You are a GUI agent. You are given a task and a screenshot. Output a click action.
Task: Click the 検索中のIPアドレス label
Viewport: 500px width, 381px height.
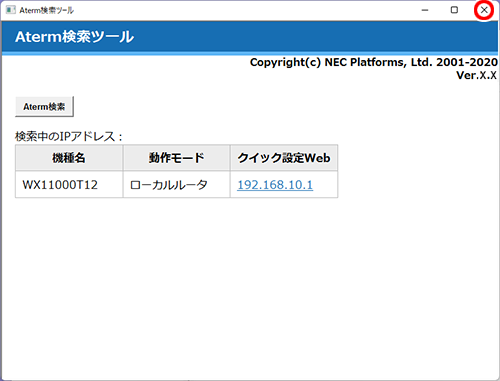pos(69,136)
